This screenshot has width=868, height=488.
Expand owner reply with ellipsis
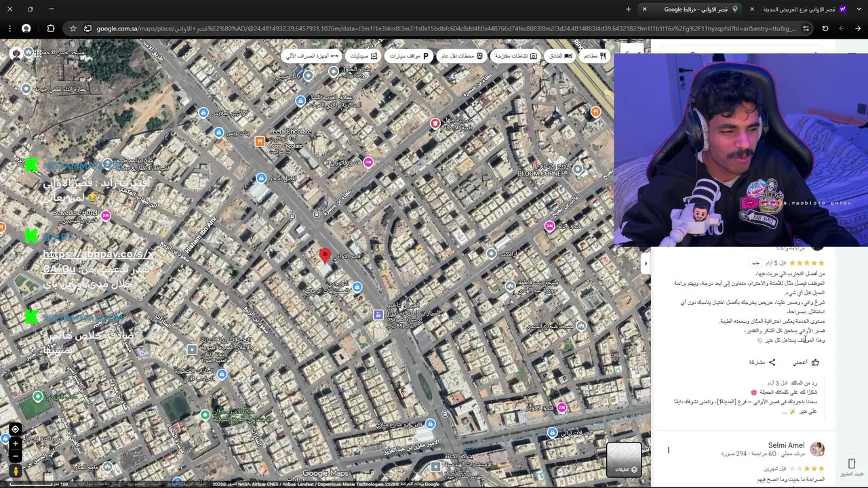785,411
